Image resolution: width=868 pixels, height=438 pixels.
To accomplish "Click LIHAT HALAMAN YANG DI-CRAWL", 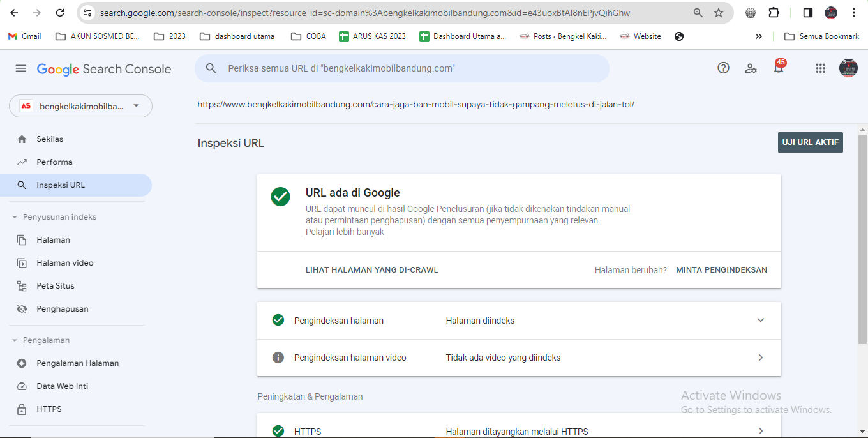I will click(x=372, y=270).
